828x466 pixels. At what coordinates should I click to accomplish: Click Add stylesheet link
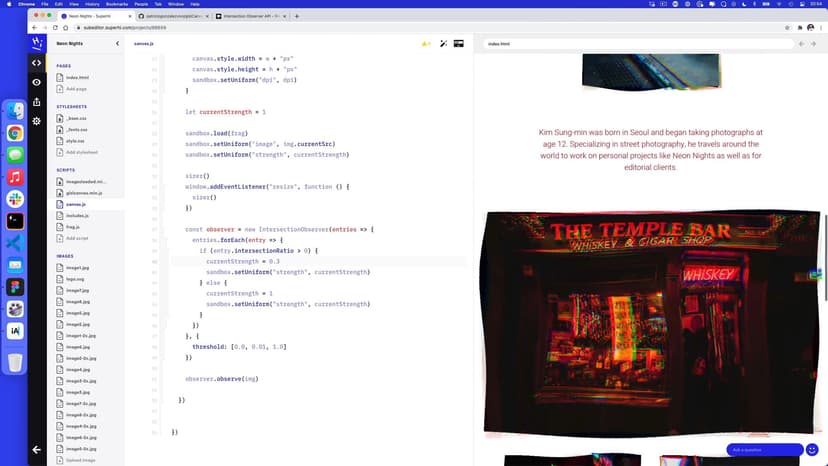(x=82, y=152)
